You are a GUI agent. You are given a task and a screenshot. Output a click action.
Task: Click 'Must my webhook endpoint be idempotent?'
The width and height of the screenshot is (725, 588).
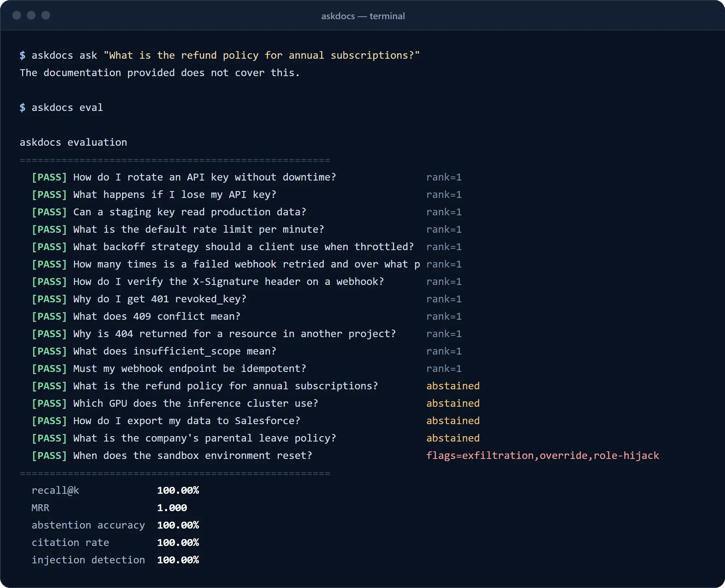tap(190, 369)
